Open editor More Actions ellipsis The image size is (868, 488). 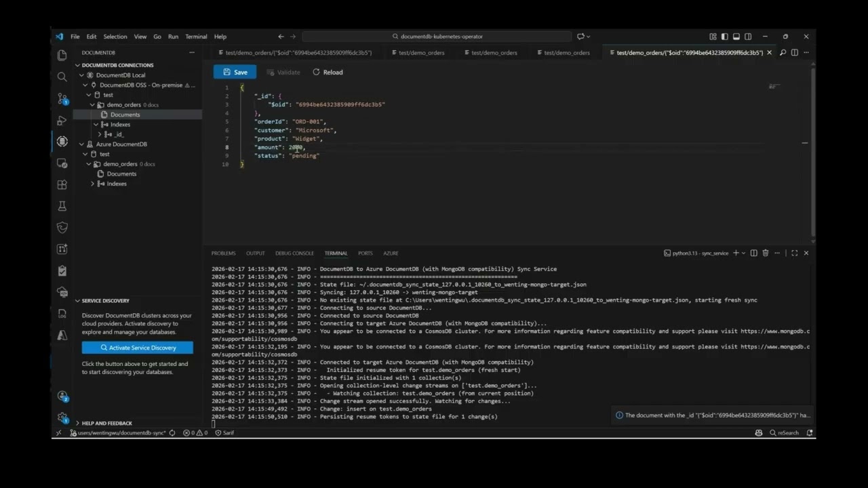point(806,52)
